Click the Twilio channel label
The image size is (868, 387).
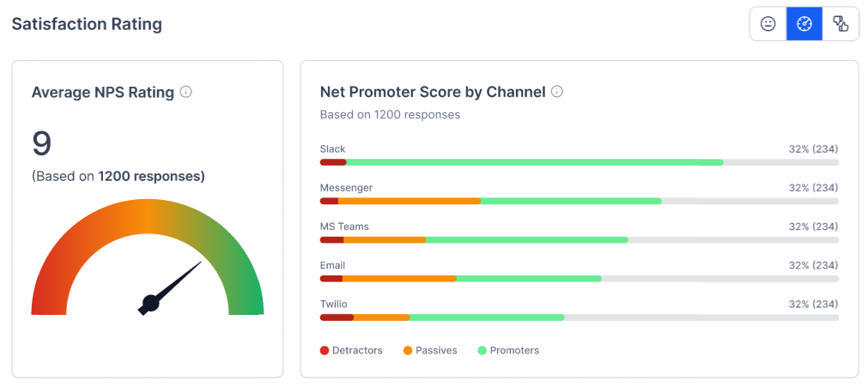(333, 304)
